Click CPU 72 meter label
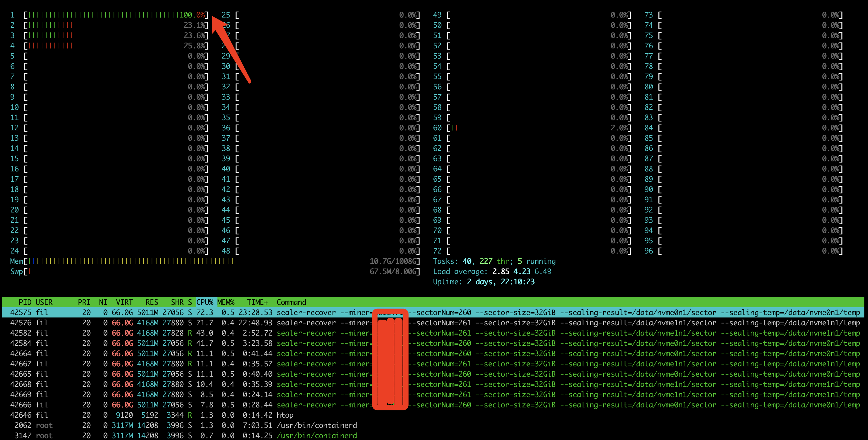The image size is (868, 440). point(437,251)
